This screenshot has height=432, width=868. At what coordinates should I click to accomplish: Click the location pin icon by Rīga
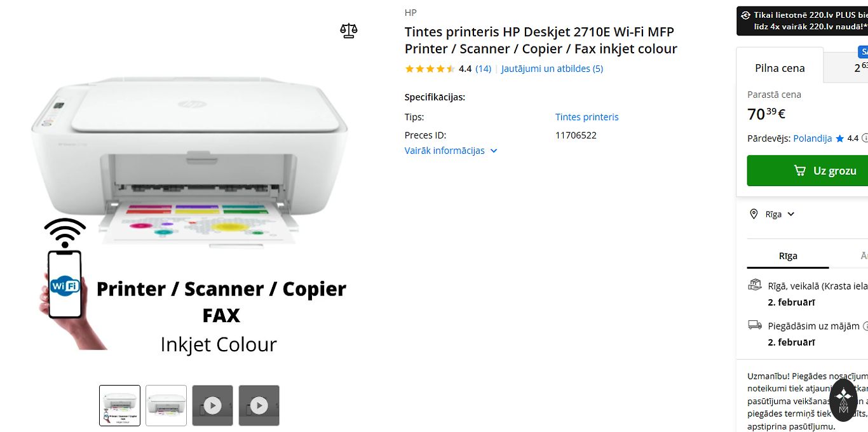[754, 214]
